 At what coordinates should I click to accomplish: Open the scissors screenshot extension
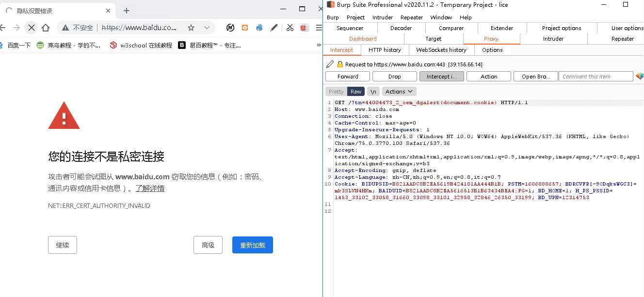pyautogui.click(x=290, y=28)
